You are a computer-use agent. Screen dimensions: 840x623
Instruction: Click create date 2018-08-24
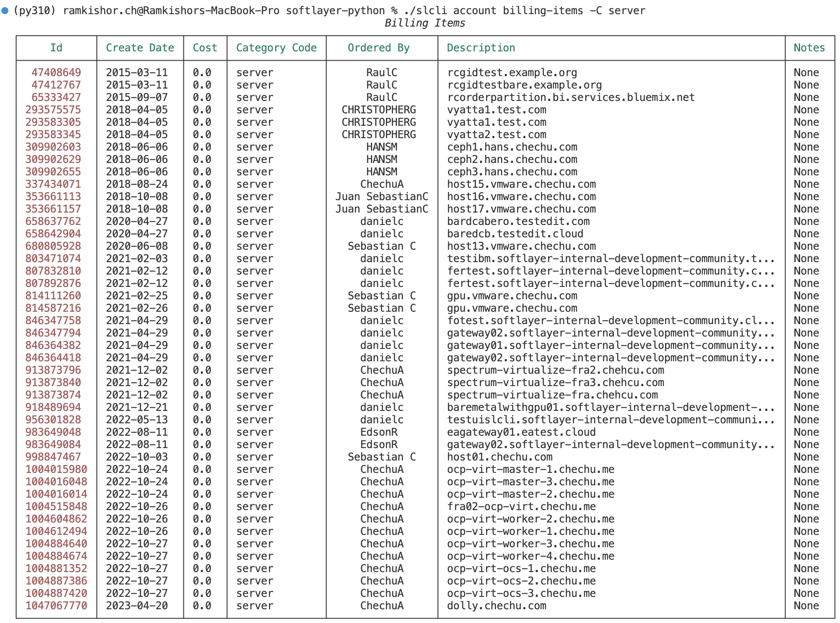point(137,184)
